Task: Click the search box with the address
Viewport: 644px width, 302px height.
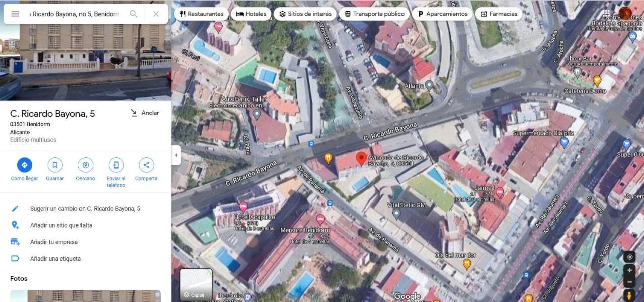Action: click(74, 14)
